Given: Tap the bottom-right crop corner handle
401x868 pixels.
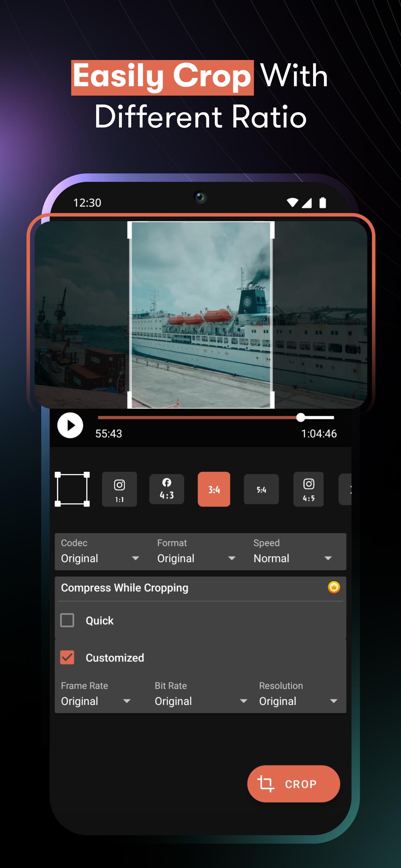Looking at the screenshot, I should pyautogui.click(x=272, y=400).
